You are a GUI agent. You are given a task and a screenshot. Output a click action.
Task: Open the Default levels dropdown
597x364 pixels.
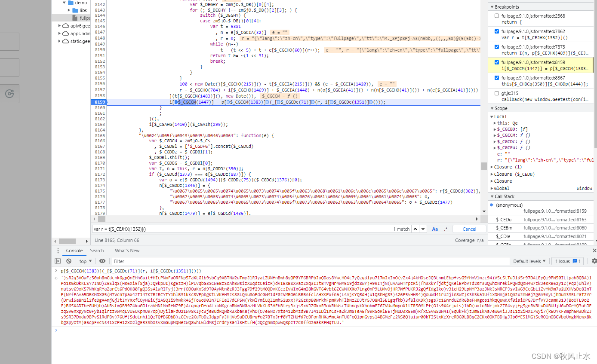(x=529, y=261)
